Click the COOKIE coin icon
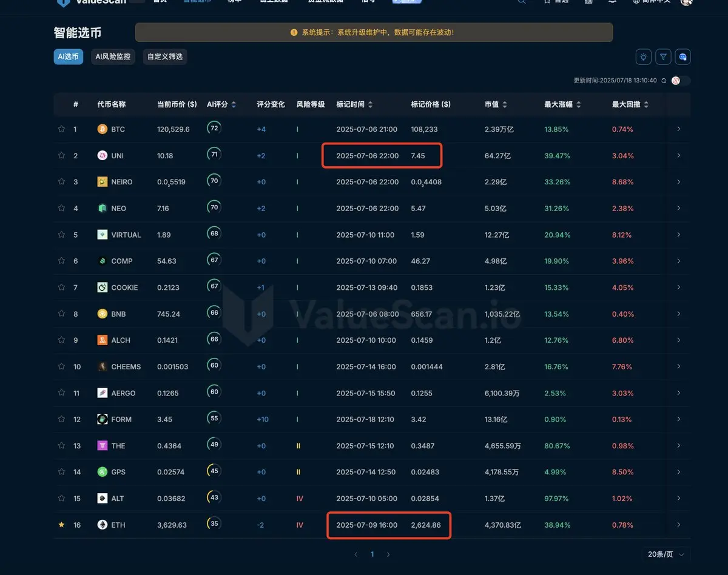The width and height of the screenshot is (728, 575). 103,287
